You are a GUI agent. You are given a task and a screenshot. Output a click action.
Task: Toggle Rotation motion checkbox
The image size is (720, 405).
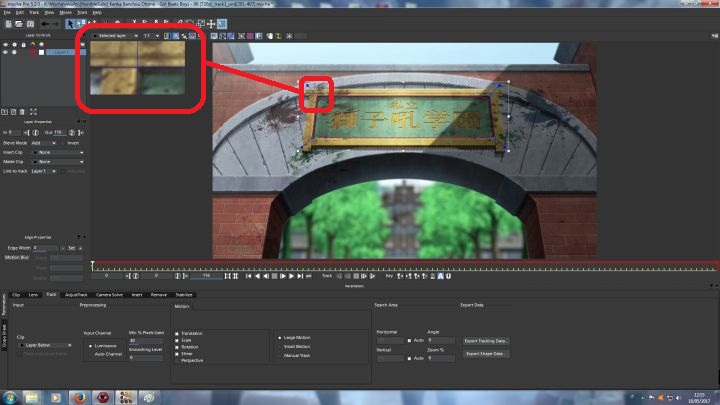tap(177, 348)
